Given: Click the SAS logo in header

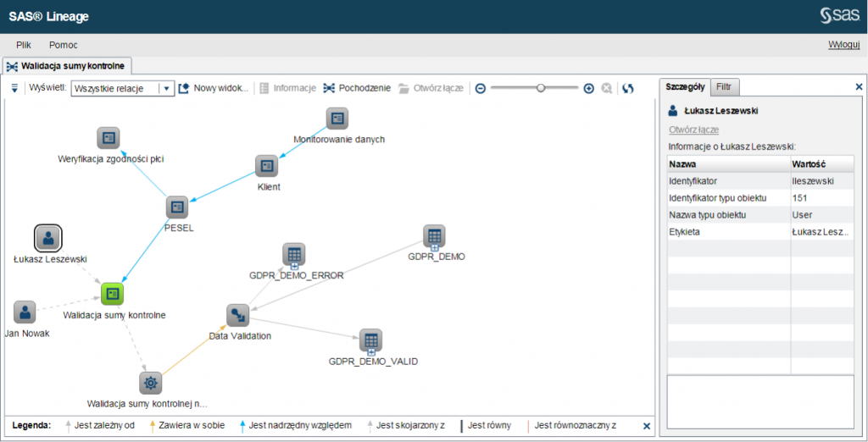Looking at the screenshot, I should coord(840,15).
